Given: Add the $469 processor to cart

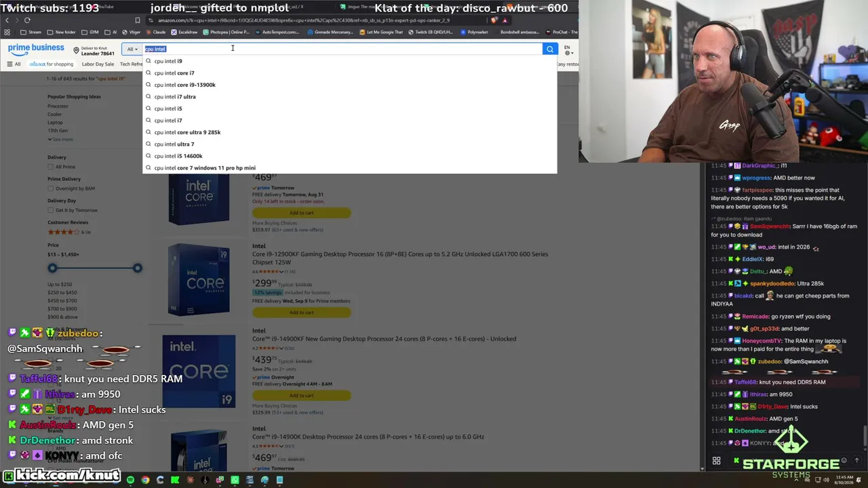Looking at the screenshot, I should click(x=302, y=213).
